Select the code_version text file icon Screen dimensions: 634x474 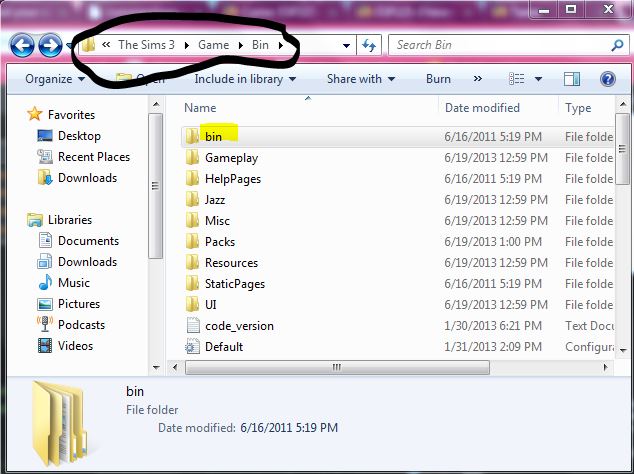click(x=192, y=326)
